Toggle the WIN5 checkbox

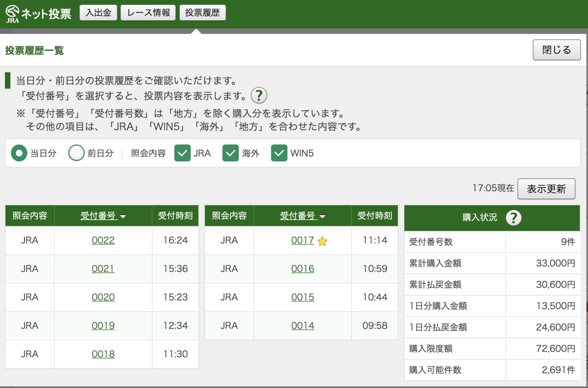point(279,153)
